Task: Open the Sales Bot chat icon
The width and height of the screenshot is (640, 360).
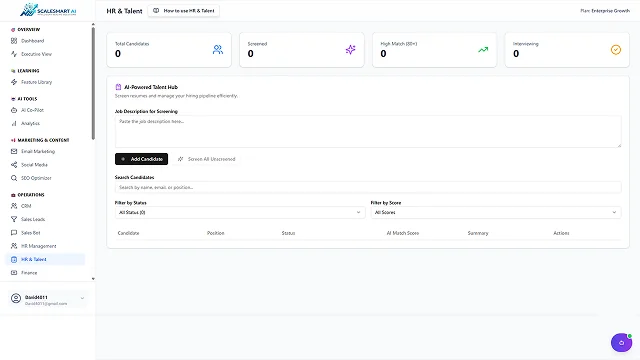Action: [14, 233]
